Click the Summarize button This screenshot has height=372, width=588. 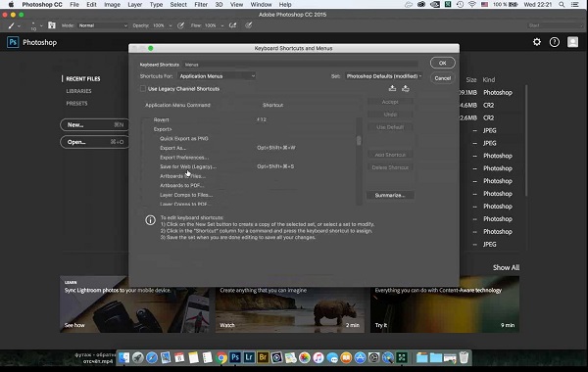[390, 195]
